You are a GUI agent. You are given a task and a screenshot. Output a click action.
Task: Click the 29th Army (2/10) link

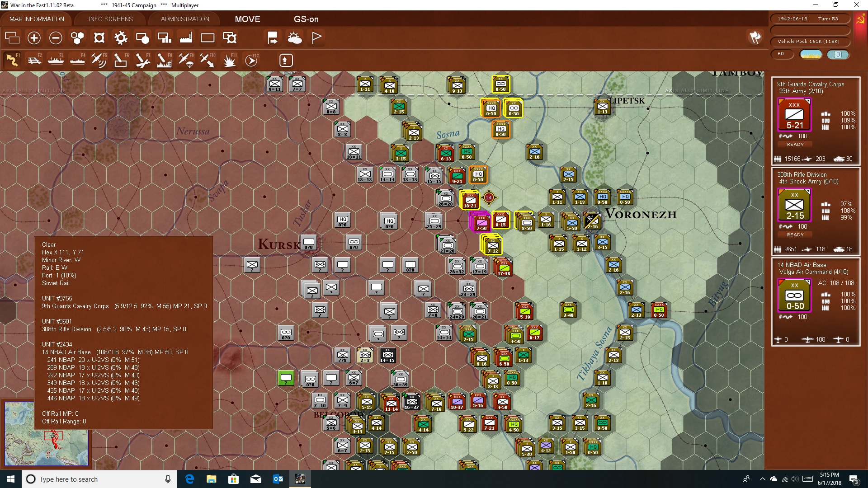pyautogui.click(x=801, y=91)
